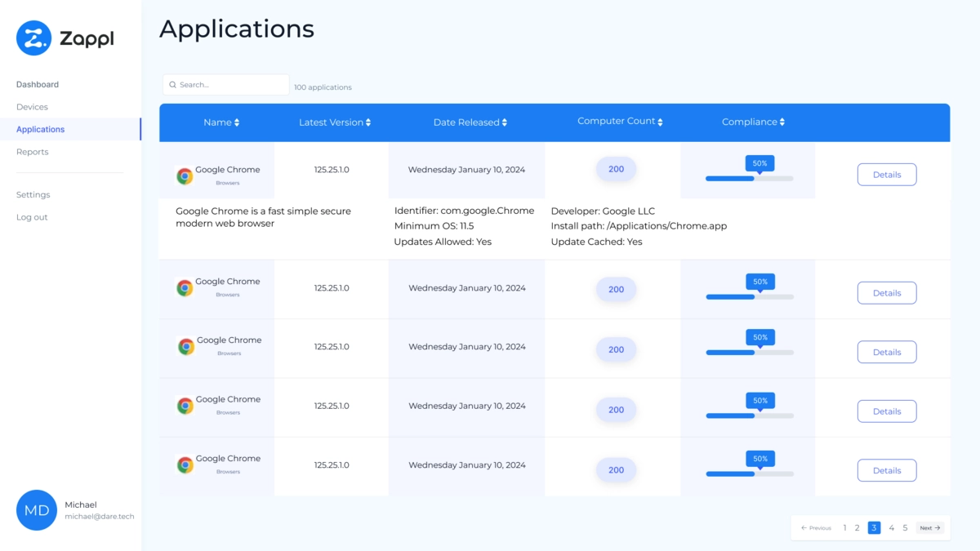
Task: Click the Google Chrome icon in the last row
Action: (x=184, y=464)
